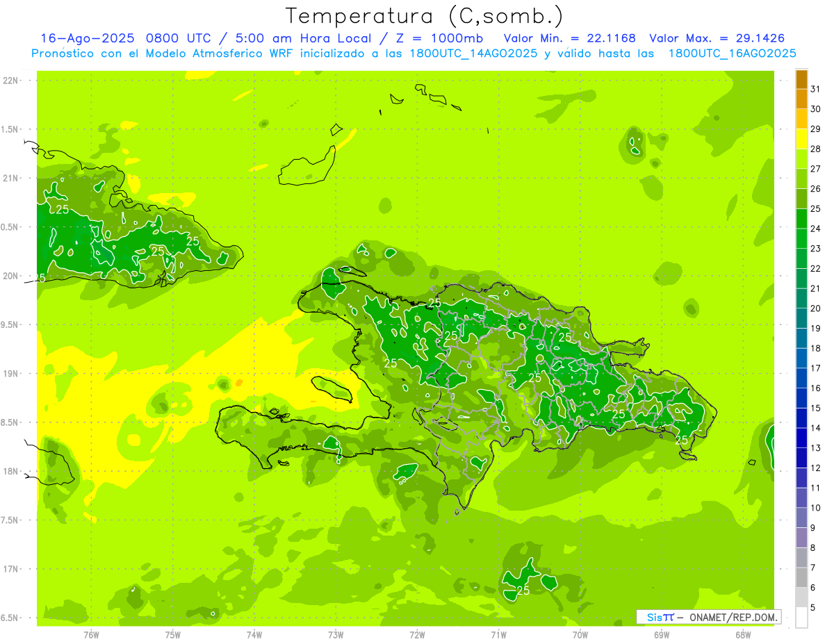Screen dimensions: 834x644
Task: Click the '75W' longitude axis label
Action: click(x=173, y=634)
